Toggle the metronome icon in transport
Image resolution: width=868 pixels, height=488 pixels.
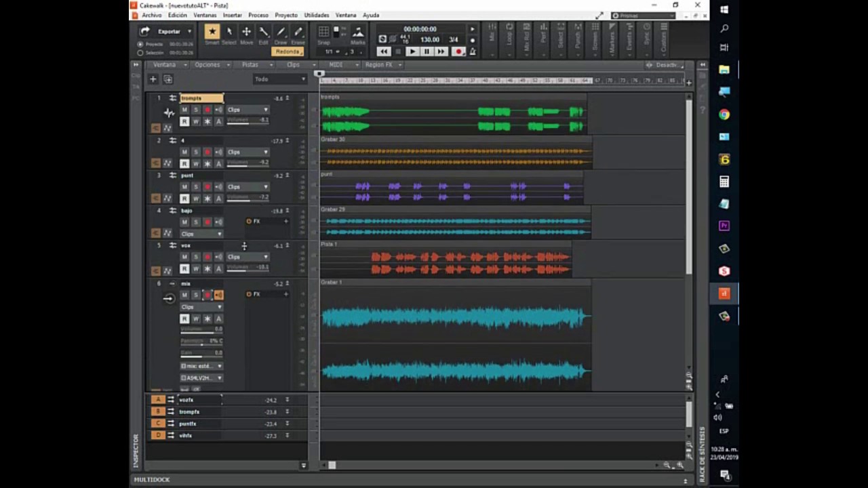473,52
